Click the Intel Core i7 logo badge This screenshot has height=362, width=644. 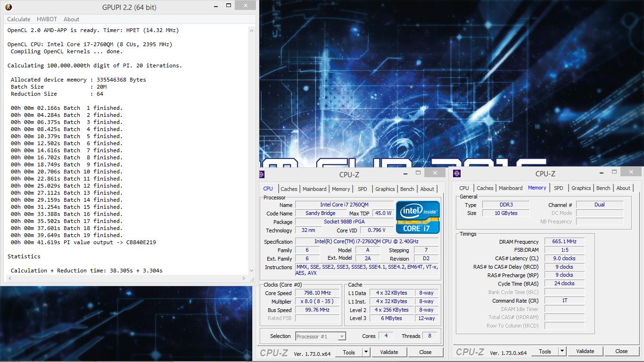click(418, 217)
